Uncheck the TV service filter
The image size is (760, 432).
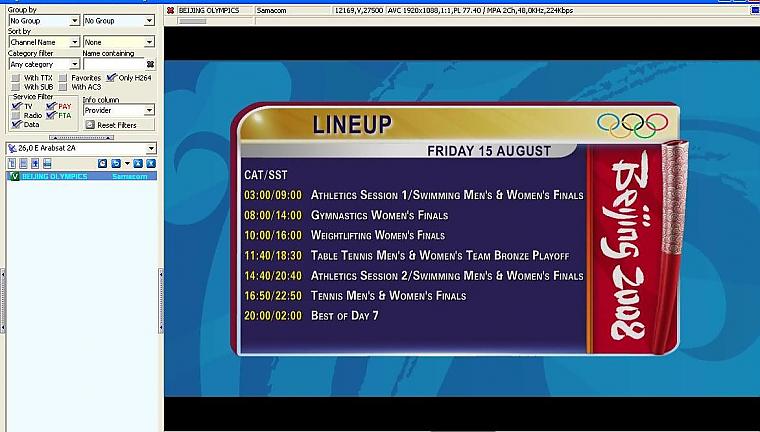click(16, 106)
